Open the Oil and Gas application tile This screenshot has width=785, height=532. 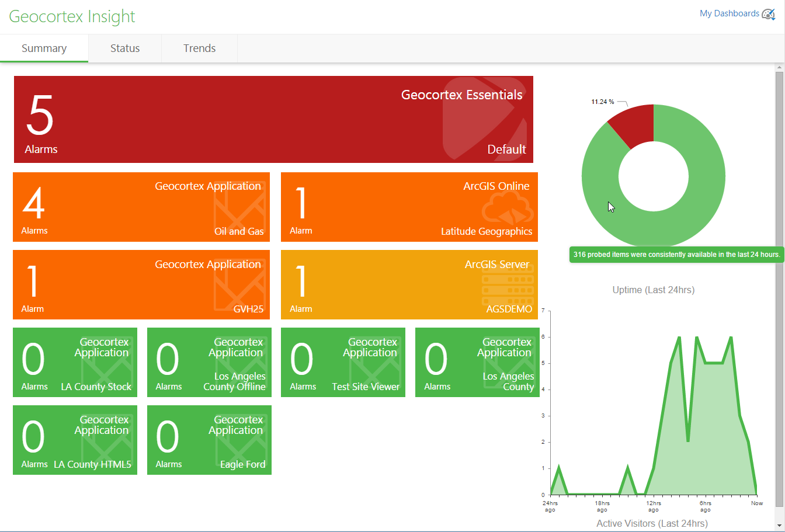point(141,207)
